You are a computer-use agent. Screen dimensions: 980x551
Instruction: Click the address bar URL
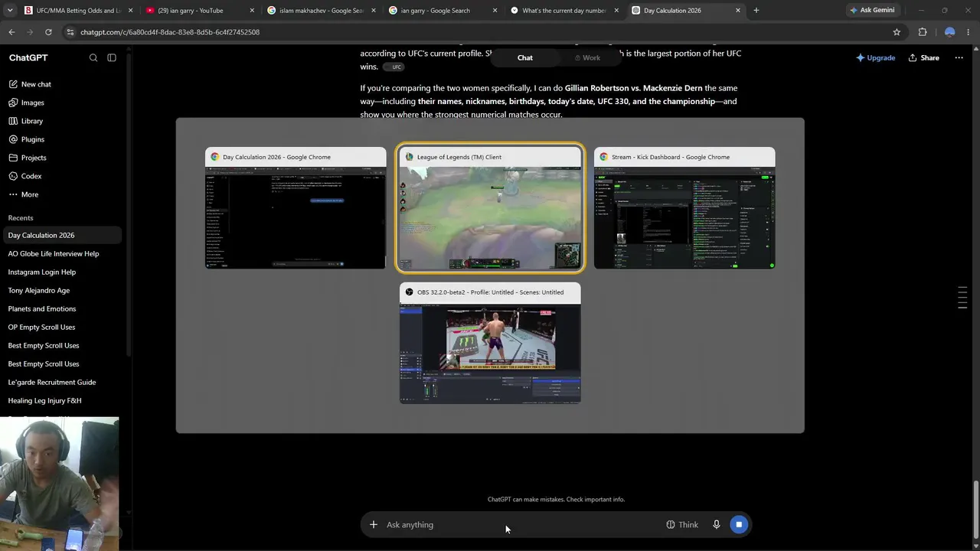click(x=170, y=32)
